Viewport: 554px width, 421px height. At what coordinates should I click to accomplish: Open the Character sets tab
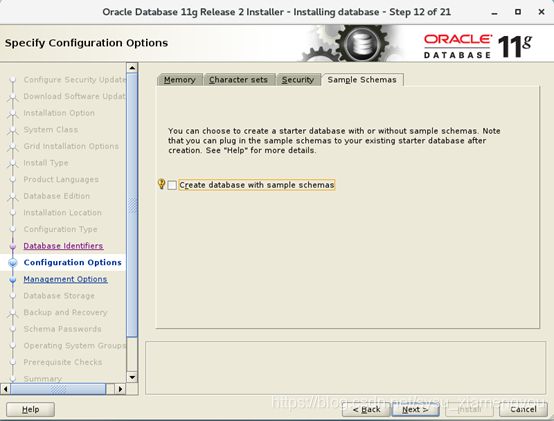(x=238, y=80)
